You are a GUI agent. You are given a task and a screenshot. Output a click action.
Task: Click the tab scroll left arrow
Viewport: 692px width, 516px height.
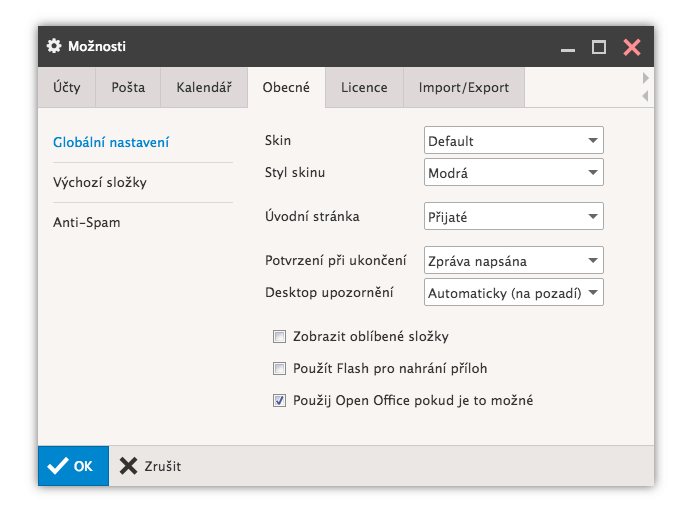(645, 96)
